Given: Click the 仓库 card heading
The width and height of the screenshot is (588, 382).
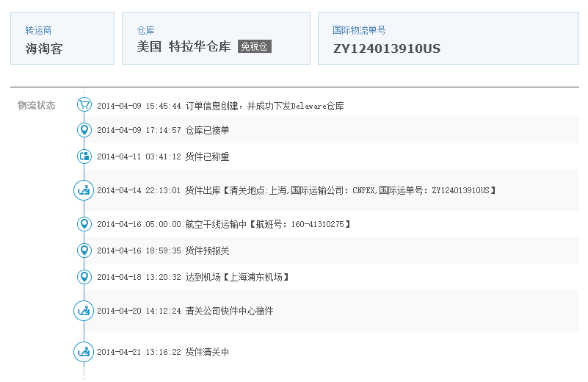Looking at the screenshot, I should coord(145,30).
